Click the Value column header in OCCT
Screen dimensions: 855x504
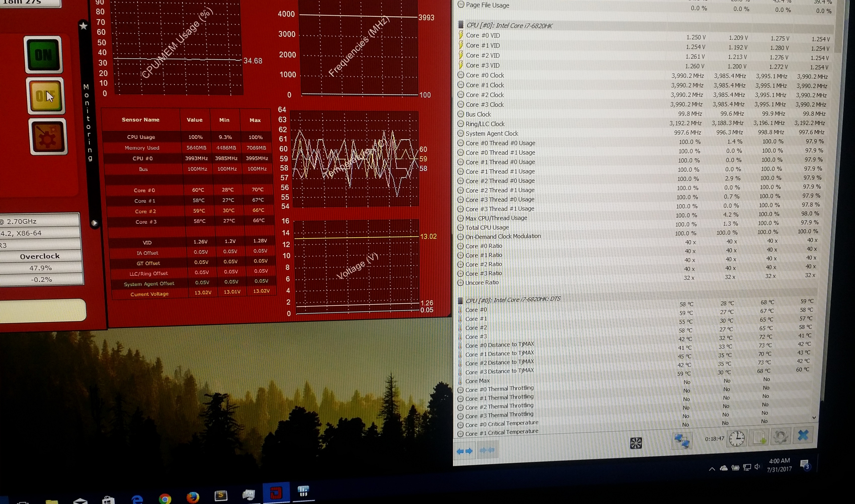pos(195,120)
